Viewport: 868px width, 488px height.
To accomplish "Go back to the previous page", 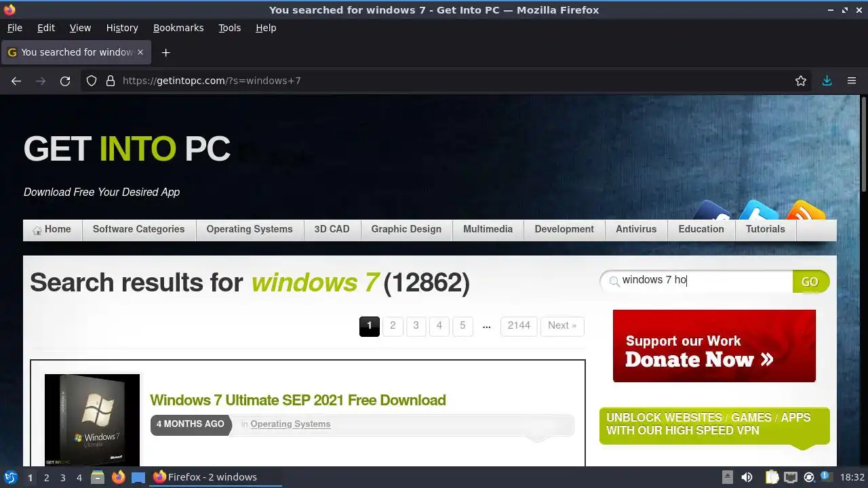I will [16, 81].
